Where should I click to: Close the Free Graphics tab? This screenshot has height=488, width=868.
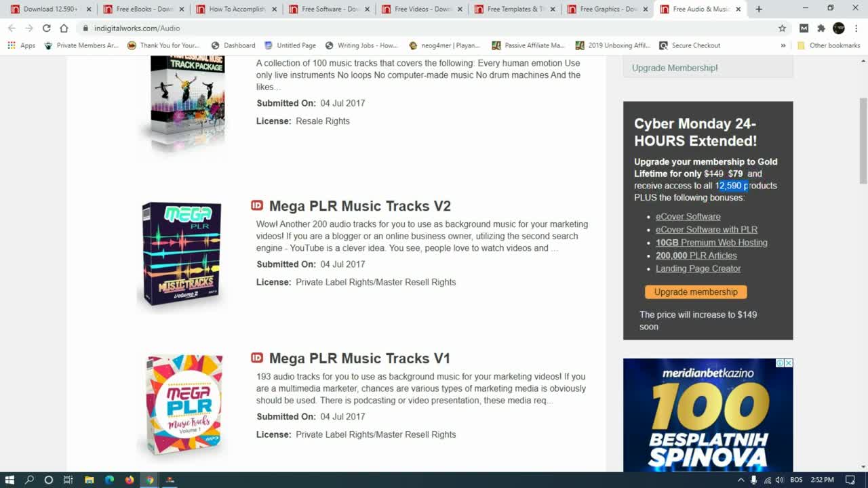(x=645, y=9)
